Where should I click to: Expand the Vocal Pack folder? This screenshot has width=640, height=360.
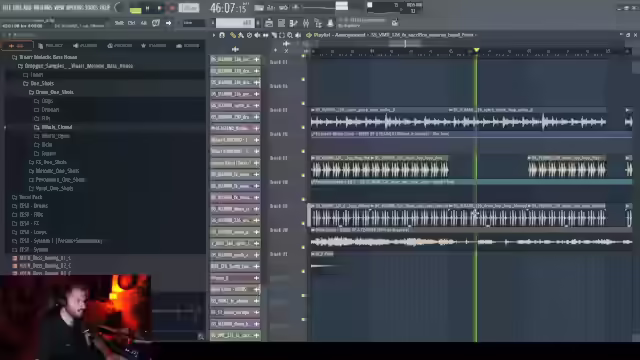pos(27,197)
